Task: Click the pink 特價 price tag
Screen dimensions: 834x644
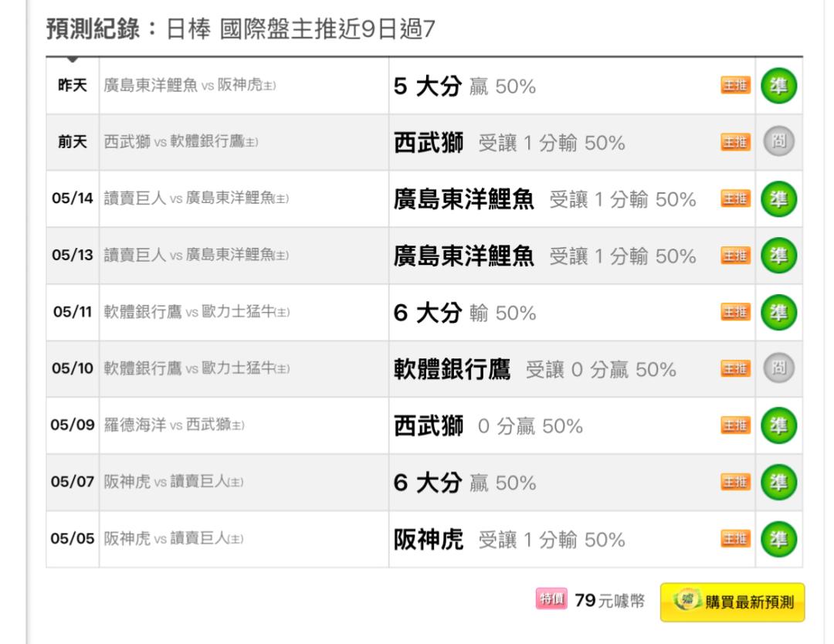Action: tap(551, 598)
